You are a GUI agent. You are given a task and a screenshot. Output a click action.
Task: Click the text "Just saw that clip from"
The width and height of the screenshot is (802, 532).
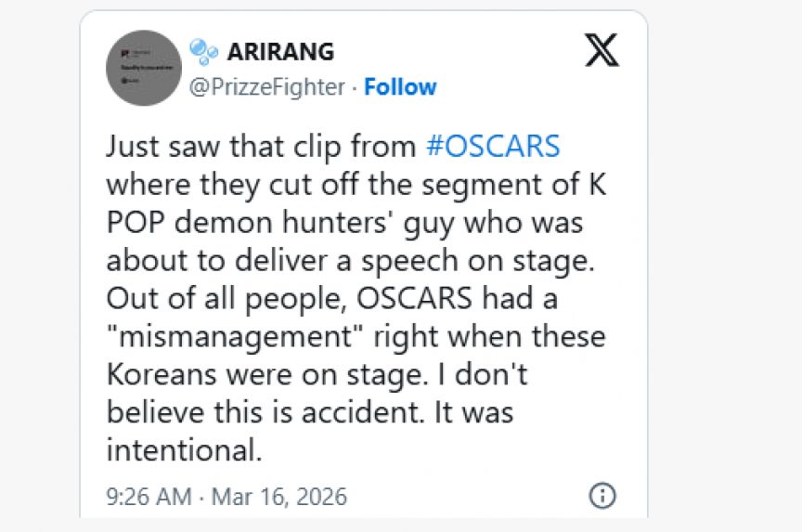(x=261, y=148)
